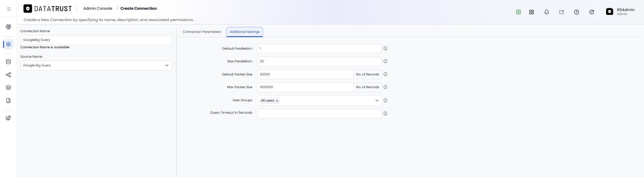Open the RDAdmin user name menu

tap(626, 10)
